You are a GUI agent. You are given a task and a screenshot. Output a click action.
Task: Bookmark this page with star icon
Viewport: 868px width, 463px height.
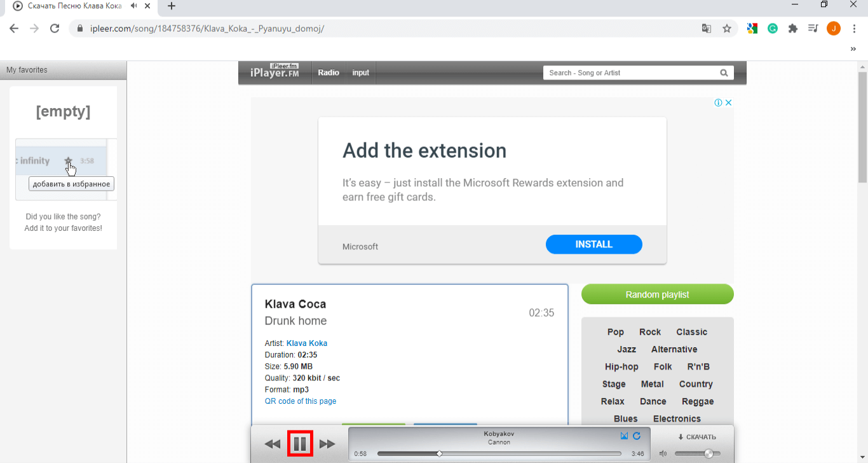[x=727, y=29]
